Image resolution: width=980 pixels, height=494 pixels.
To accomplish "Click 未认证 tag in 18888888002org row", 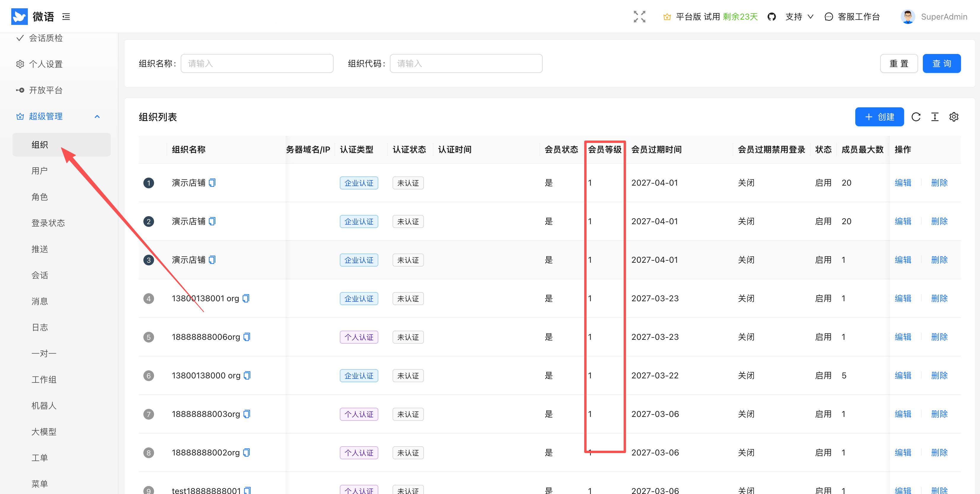I will coord(408,453).
